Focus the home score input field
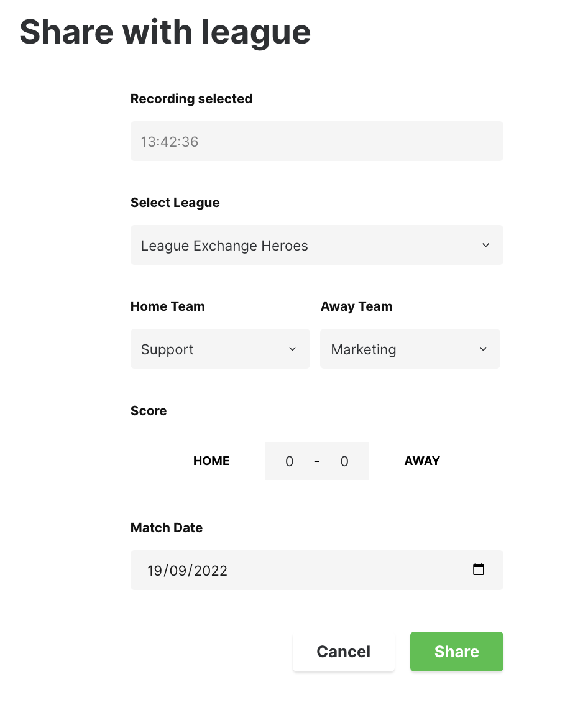The width and height of the screenshot is (588, 705). 290,461
